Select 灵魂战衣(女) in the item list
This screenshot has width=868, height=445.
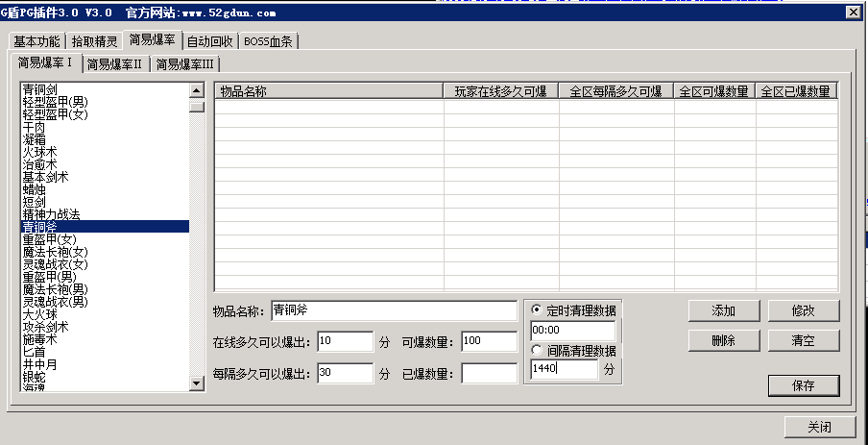pos(105,264)
